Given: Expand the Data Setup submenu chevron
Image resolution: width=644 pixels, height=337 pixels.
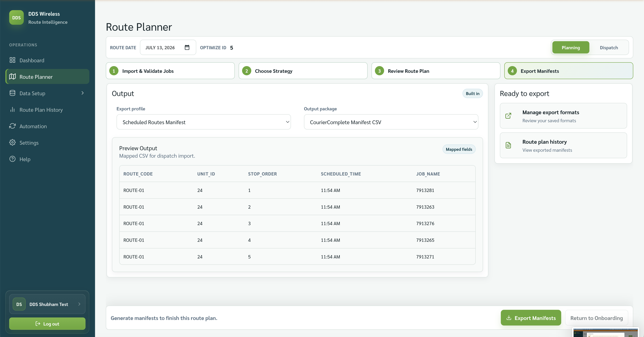Looking at the screenshot, I should tap(82, 93).
